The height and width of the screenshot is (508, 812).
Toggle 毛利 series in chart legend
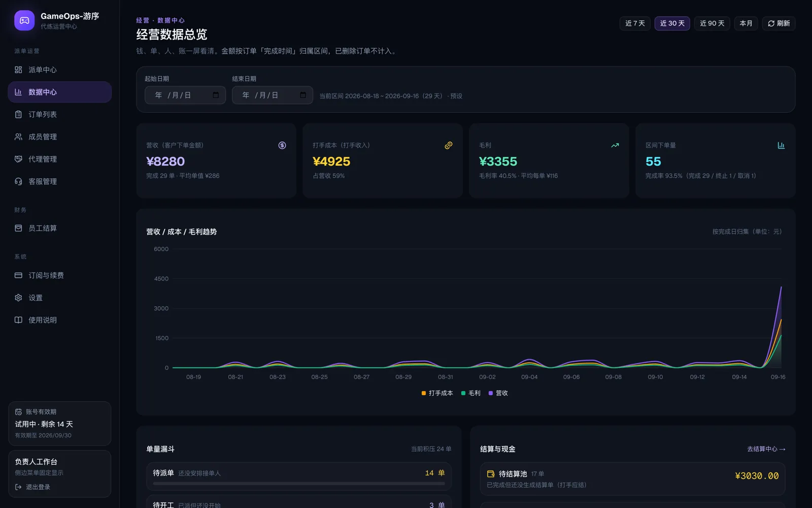[470, 393]
